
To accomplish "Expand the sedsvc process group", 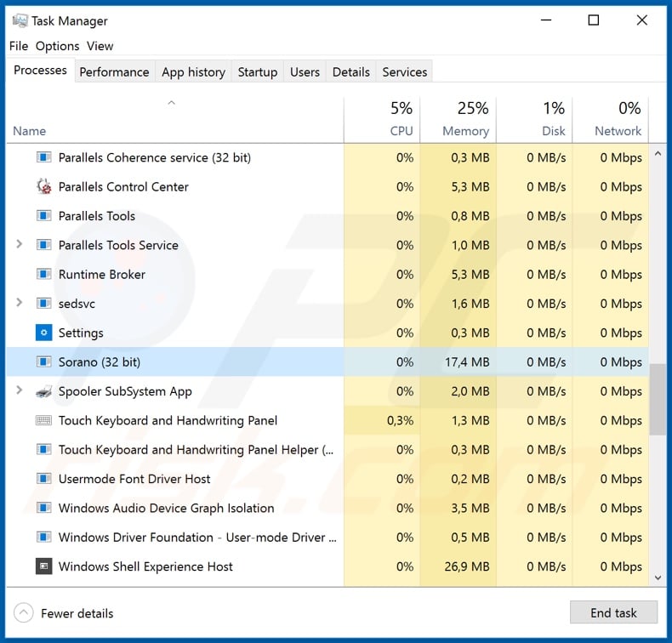I will [x=19, y=303].
